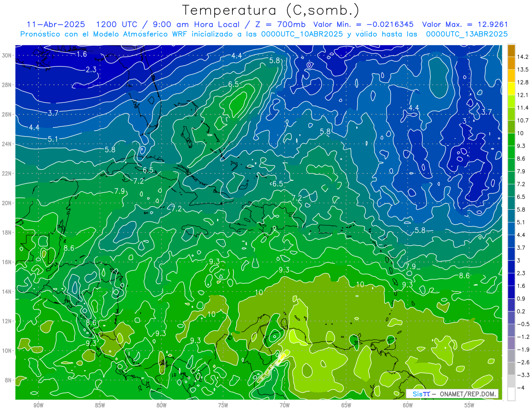The image size is (532, 411).
Task: Click the '1.6' contour label on the map
Action: coord(81,54)
